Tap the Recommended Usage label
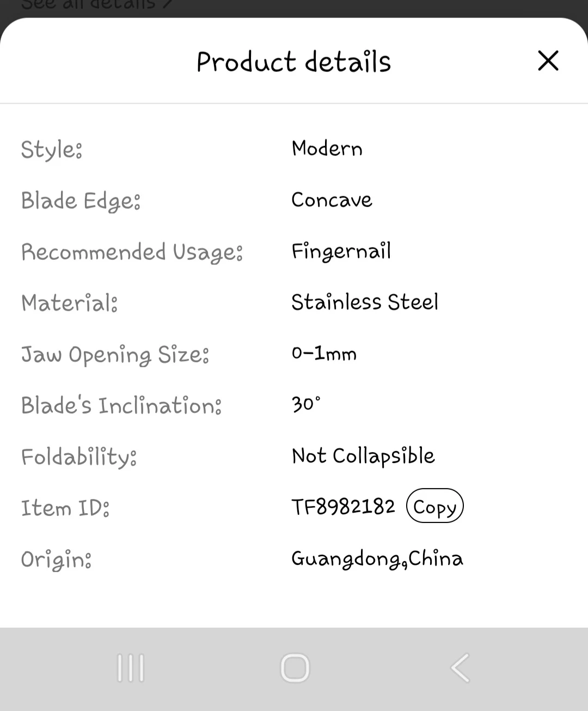The height and width of the screenshot is (711, 588). tap(132, 252)
